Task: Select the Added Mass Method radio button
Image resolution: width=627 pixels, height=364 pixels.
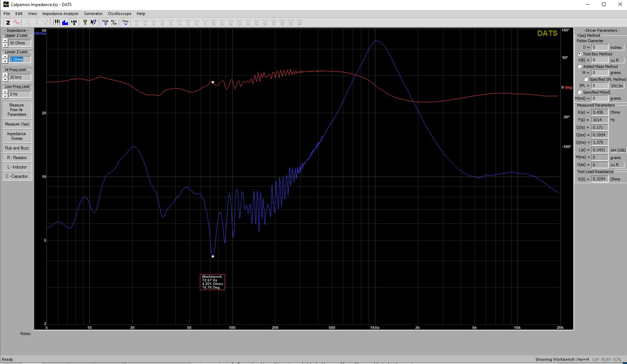Action: click(579, 67)
